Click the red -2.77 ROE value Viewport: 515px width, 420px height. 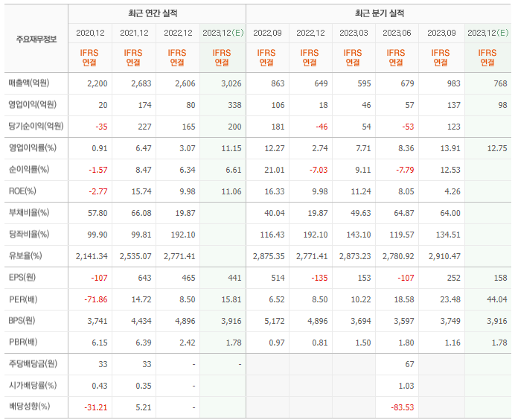(98, 191)
